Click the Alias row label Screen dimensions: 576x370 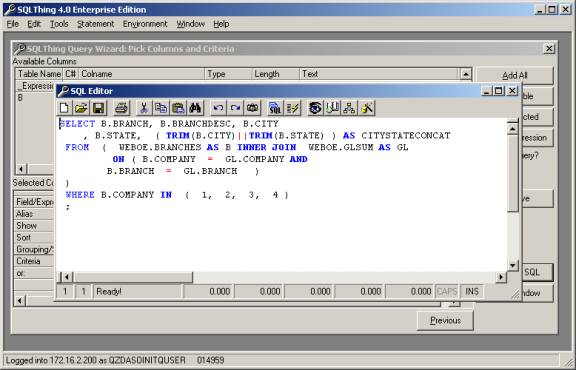[24, 214]
